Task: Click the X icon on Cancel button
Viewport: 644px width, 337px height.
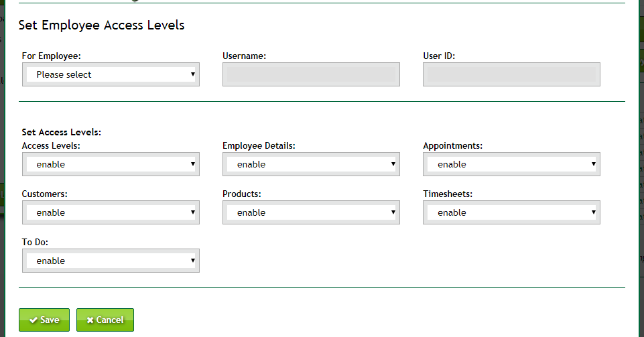Action: (90, 320)
